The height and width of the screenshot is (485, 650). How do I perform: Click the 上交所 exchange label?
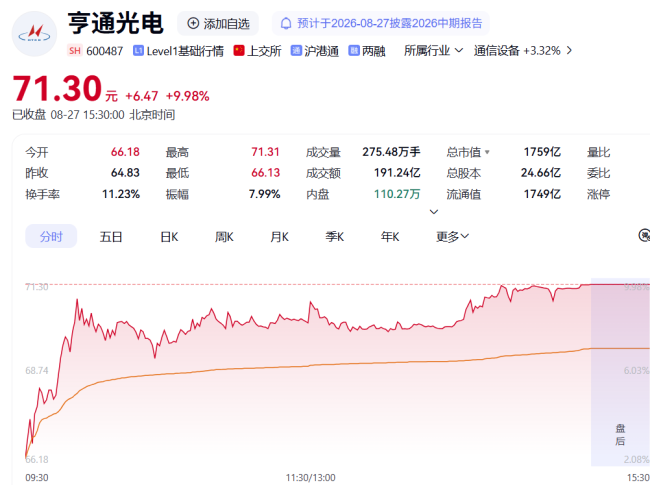pyautogui.click(x=264, y=51)
